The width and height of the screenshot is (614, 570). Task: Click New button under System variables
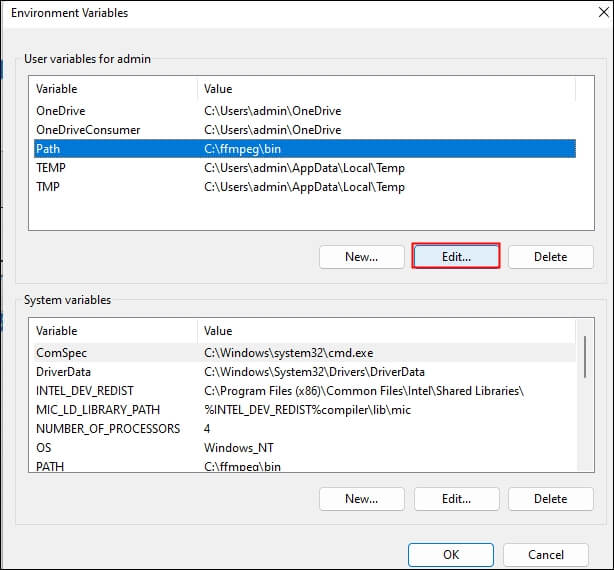click(361, 498)
